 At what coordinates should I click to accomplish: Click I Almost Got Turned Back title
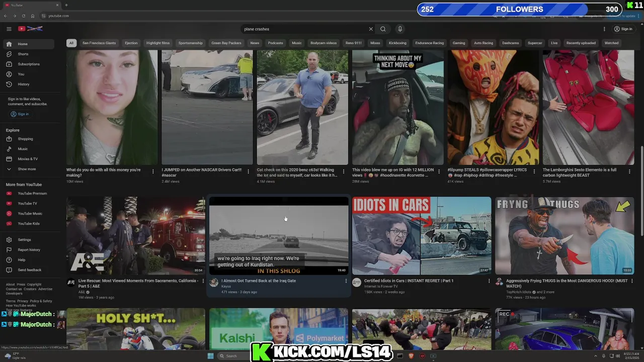(x=259, y=281)
